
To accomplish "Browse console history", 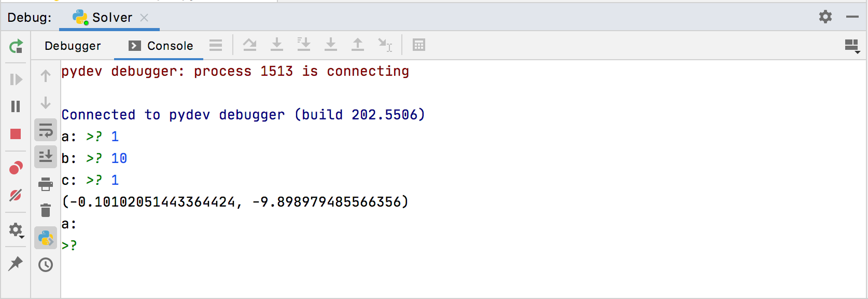I will click(46, 265).
